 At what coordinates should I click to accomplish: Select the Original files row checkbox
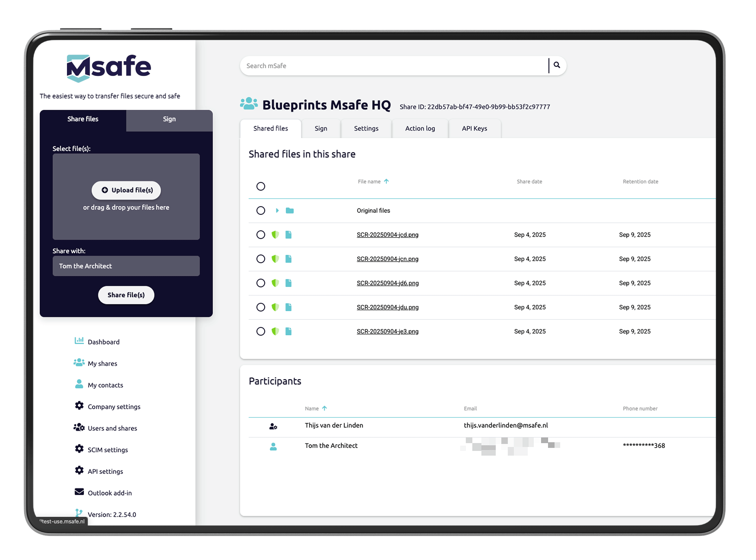coord(261,210)
